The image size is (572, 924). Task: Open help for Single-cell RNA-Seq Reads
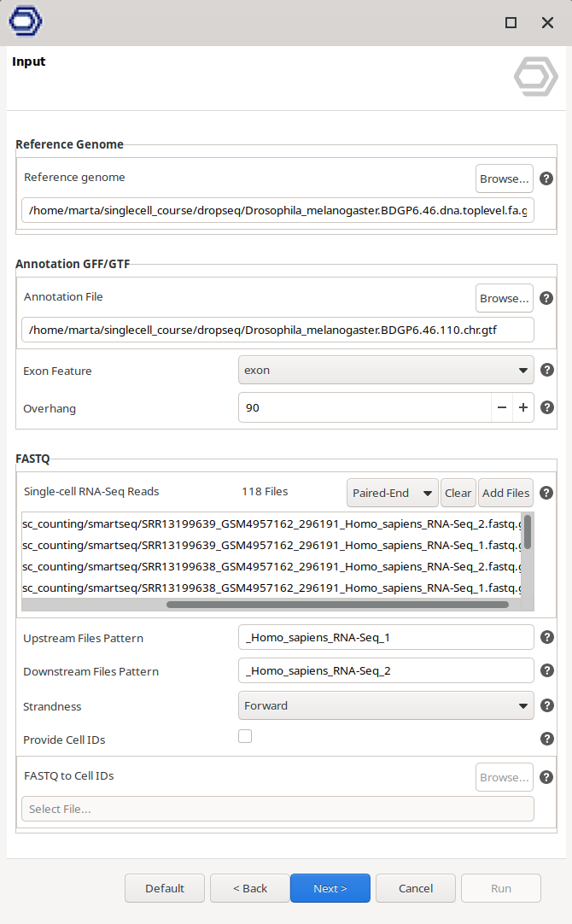546,493
